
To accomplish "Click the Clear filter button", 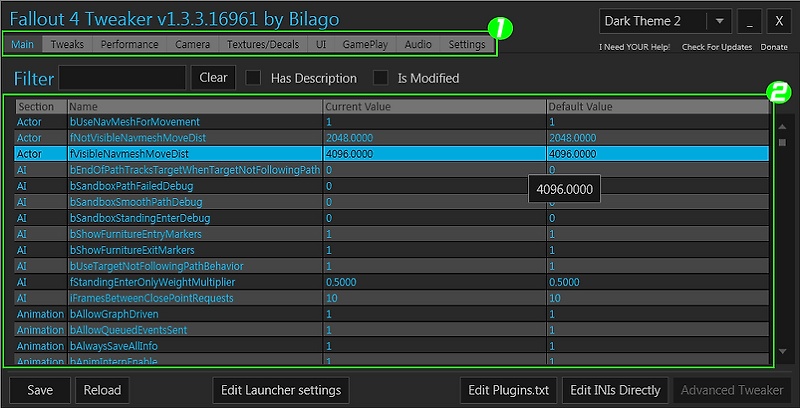I will click(x=213, y=78).
